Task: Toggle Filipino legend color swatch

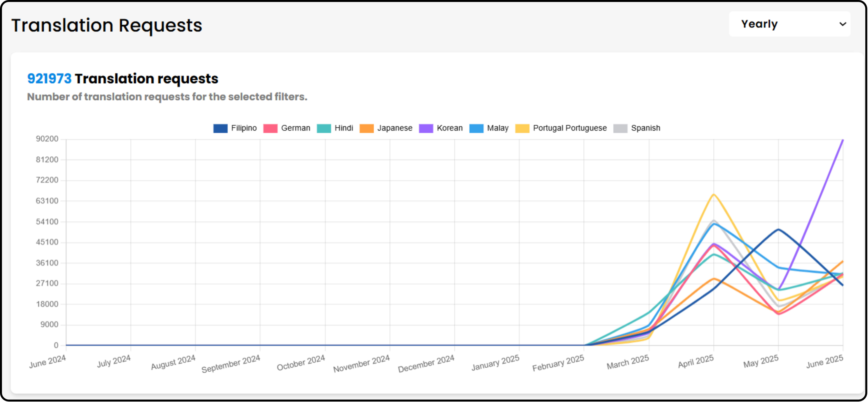Action: 220,129
